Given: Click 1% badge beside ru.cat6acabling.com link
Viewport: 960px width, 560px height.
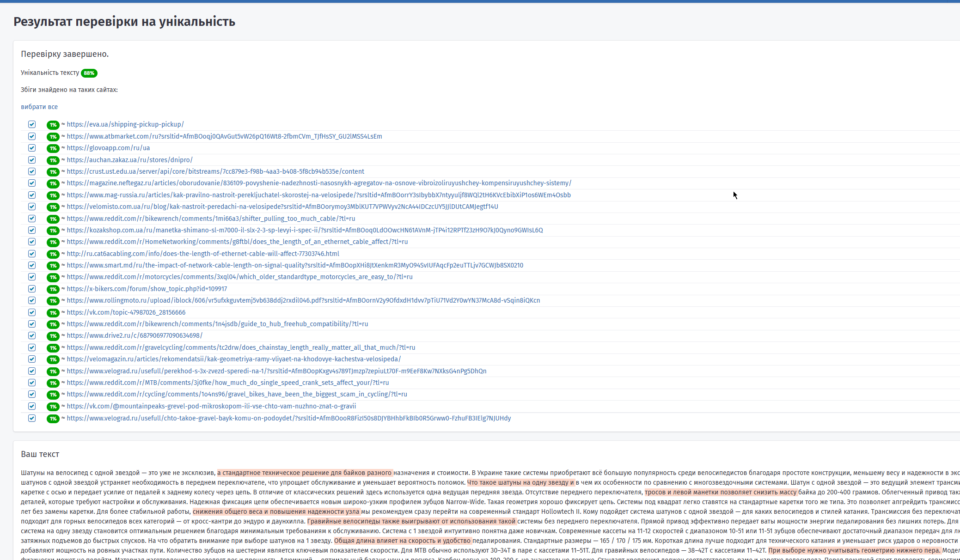Looking at the screenshot, I should click(x=53, y=254).
